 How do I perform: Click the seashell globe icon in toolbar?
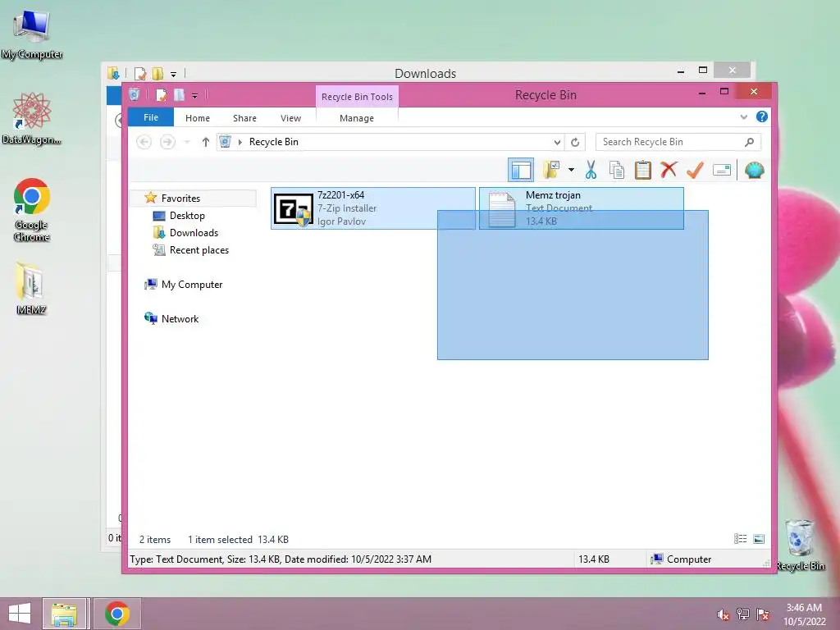[x=755, y=171]
